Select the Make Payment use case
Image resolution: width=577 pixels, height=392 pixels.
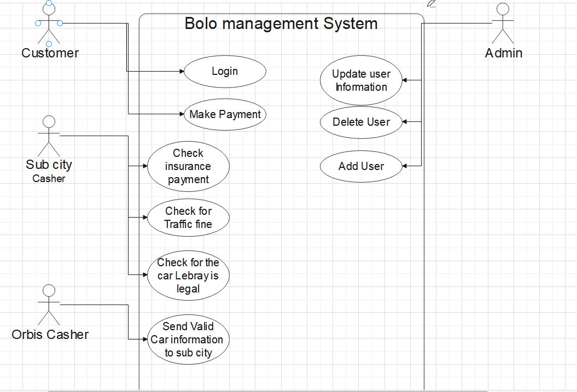[225, 114]
